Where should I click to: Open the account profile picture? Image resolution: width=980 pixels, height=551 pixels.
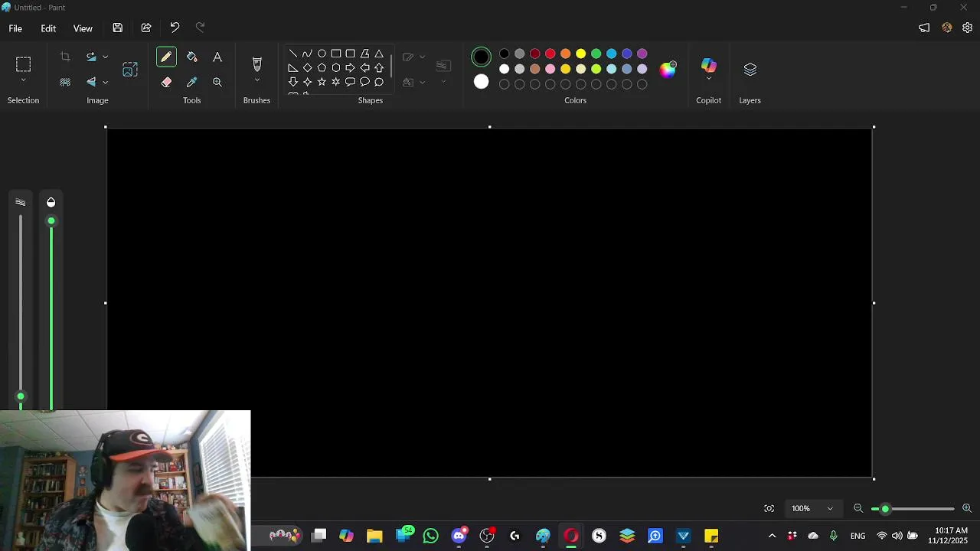click(947, 28)
